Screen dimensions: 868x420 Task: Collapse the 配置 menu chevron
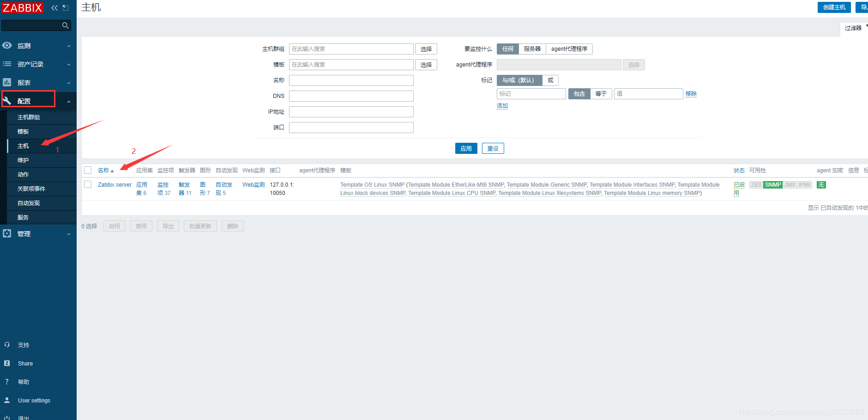click(69, 101)
